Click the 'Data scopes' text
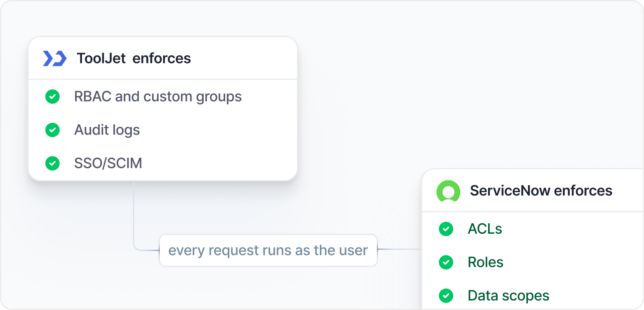 [508, 296]
